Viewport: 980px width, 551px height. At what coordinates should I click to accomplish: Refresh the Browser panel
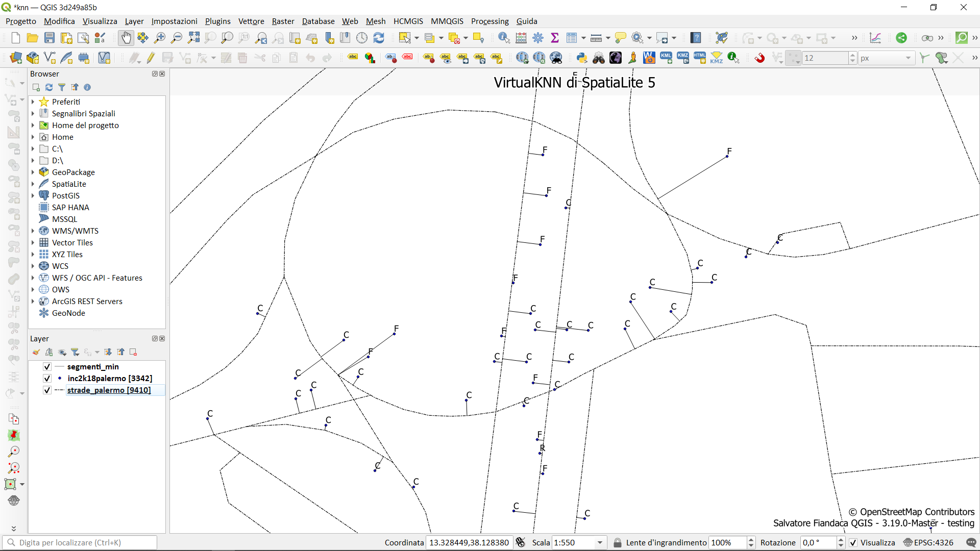(x=49, y=87)
